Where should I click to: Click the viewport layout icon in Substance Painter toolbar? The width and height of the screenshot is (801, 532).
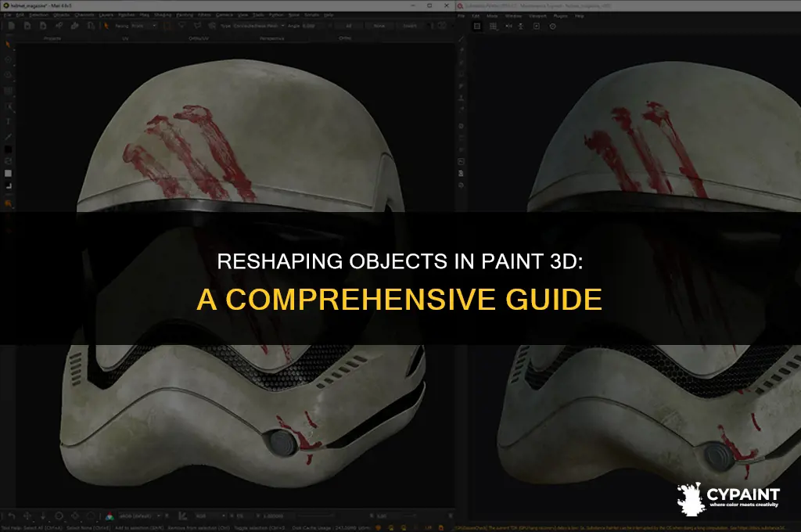pos(476,26)
